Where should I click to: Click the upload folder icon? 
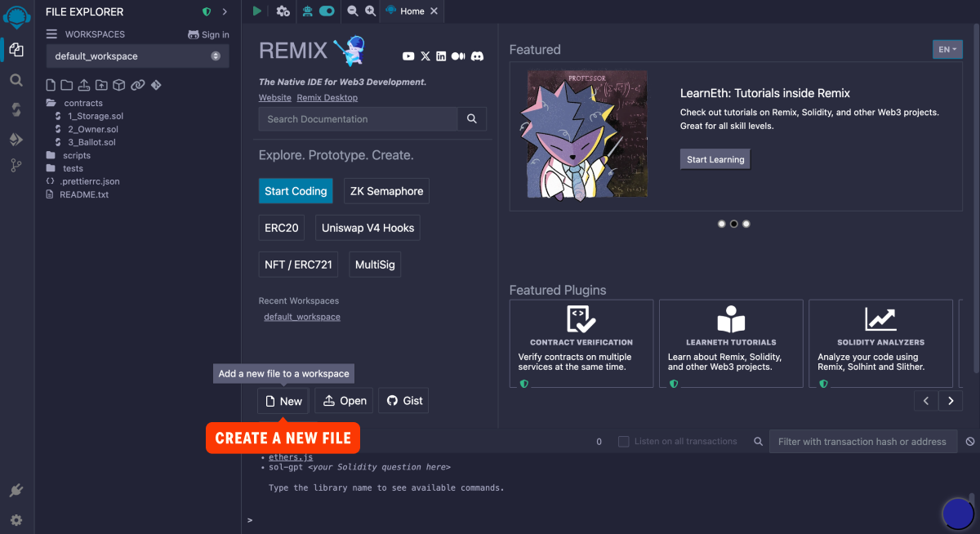pos(101,85)
